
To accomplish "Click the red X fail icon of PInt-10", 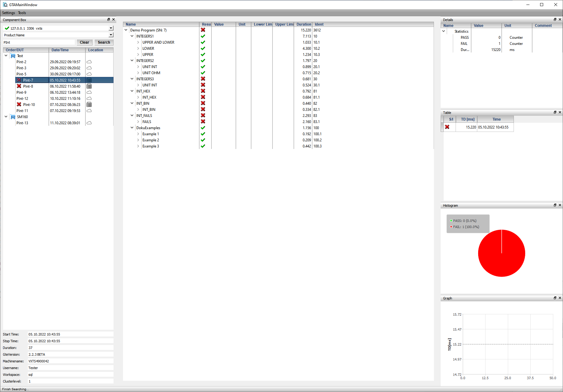I will [19, 104].
